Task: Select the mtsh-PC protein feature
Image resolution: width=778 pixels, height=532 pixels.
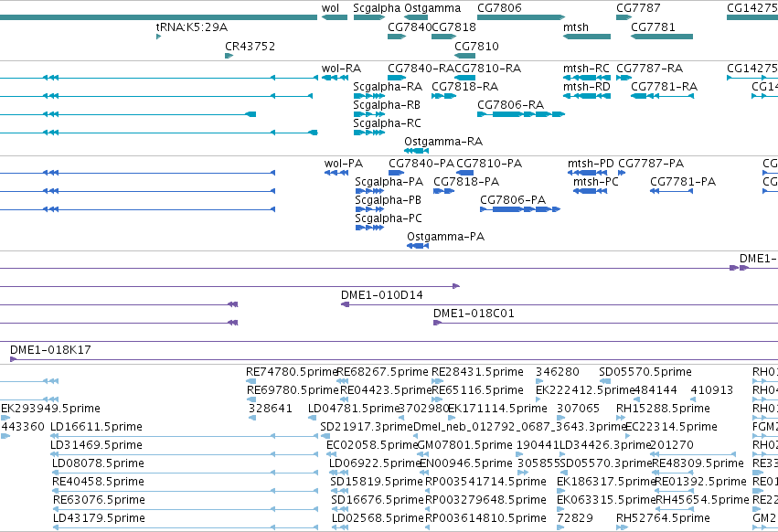Action: pos(590,191)
